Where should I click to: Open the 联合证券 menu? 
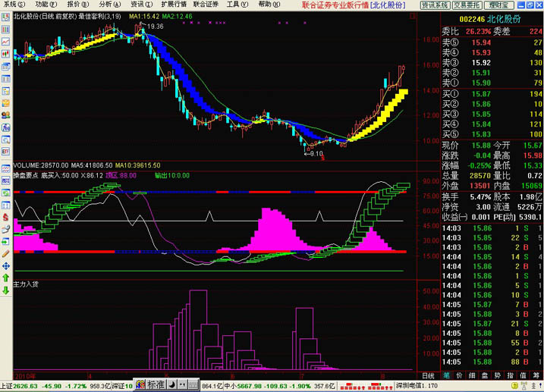[x=206, y=5]
